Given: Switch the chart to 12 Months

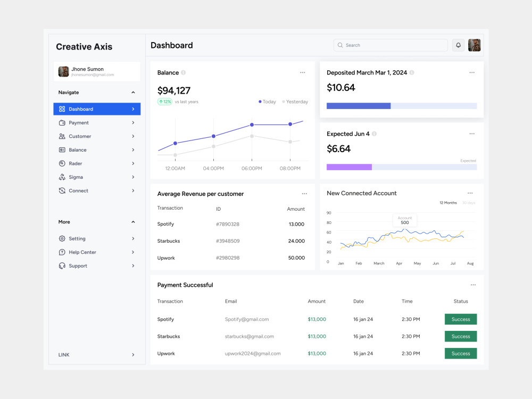Looking at the screenshot, I should tap(448, 203).
